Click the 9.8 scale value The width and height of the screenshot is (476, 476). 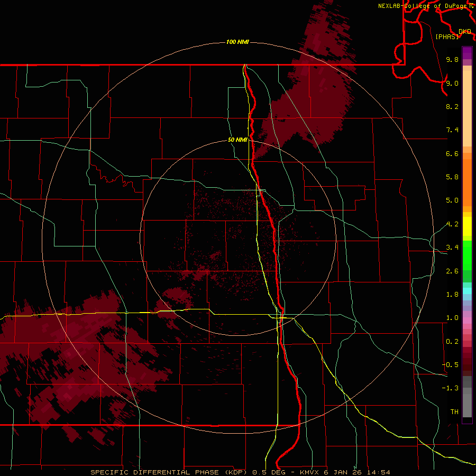pos(452,59)
